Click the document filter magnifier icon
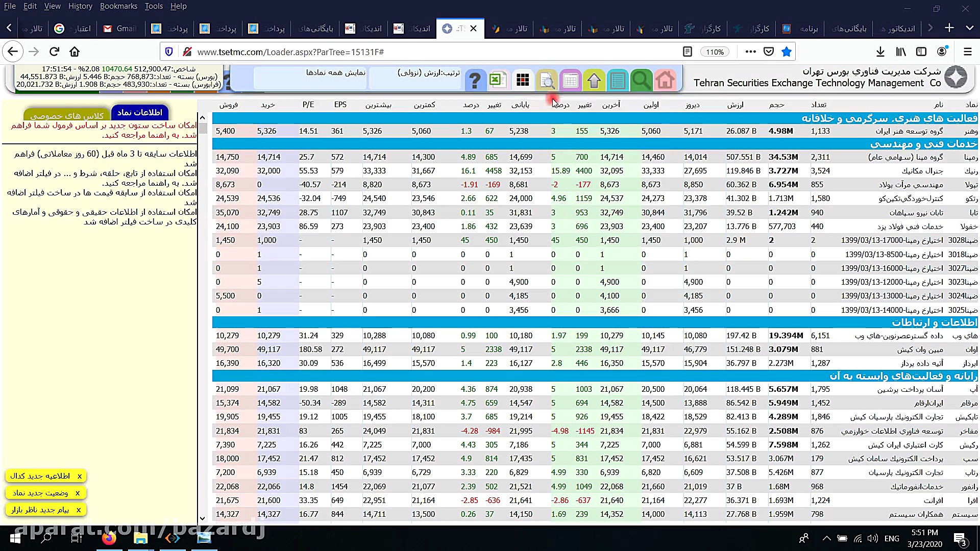Screen dimensions: 980x551 [x=546, y=80]
